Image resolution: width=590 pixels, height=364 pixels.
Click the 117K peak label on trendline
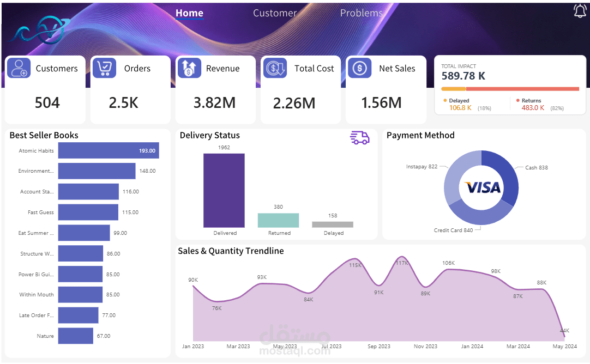click(x=402, y=263)
